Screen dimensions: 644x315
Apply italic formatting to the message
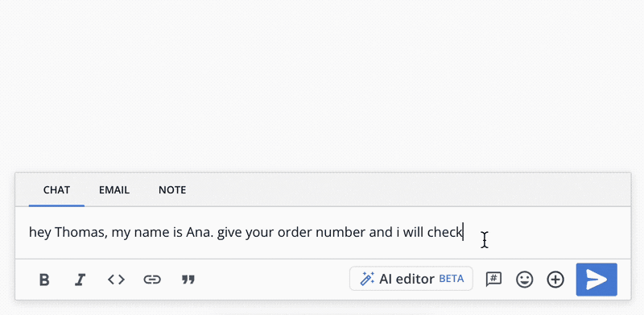coord(80,280)
